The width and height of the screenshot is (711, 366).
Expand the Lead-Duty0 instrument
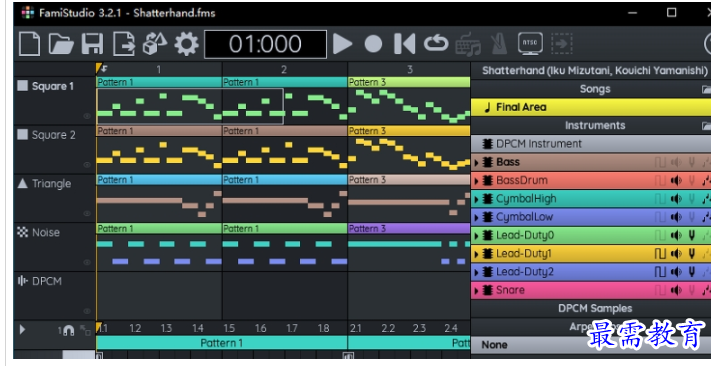[x=477, y=236]
